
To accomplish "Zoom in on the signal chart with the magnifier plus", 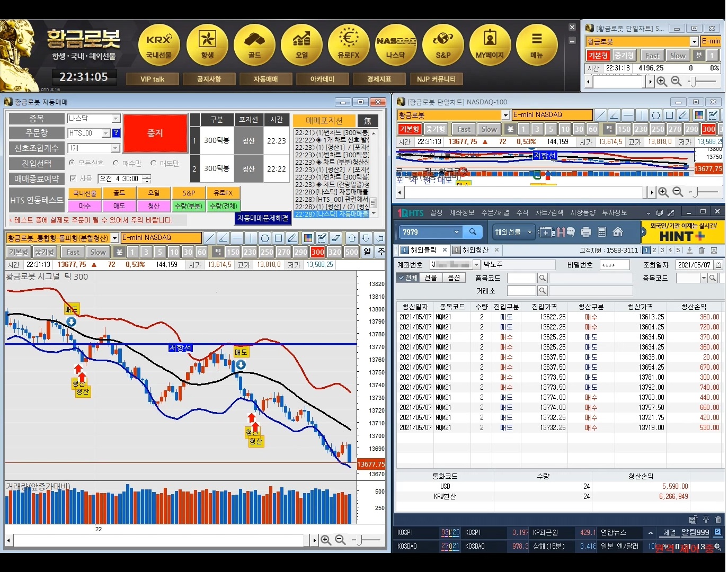I will [x=326, y=540].
